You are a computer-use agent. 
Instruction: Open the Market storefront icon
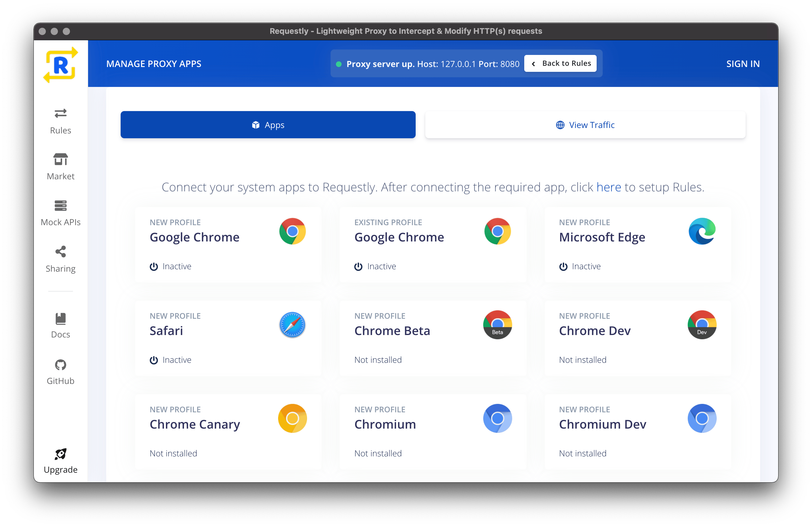(61, 159)
